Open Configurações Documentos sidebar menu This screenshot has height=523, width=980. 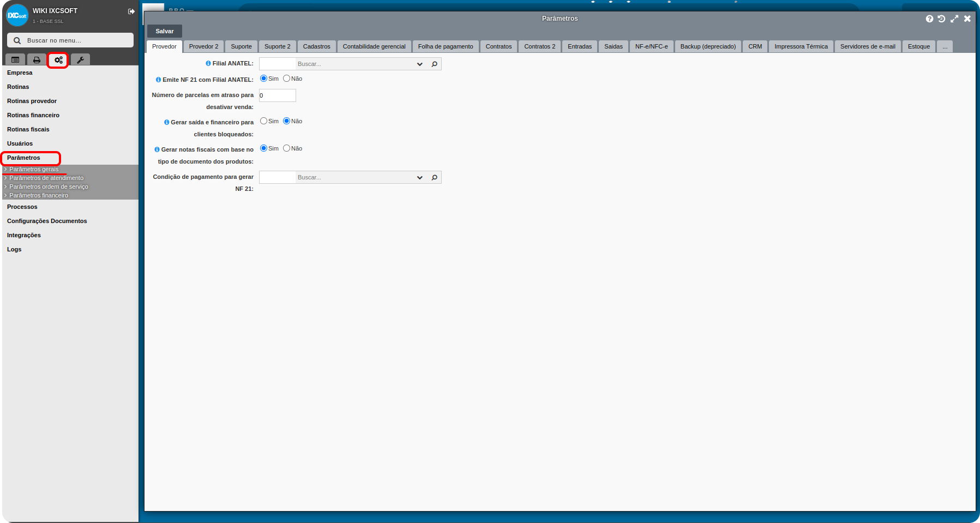point(47,221)
